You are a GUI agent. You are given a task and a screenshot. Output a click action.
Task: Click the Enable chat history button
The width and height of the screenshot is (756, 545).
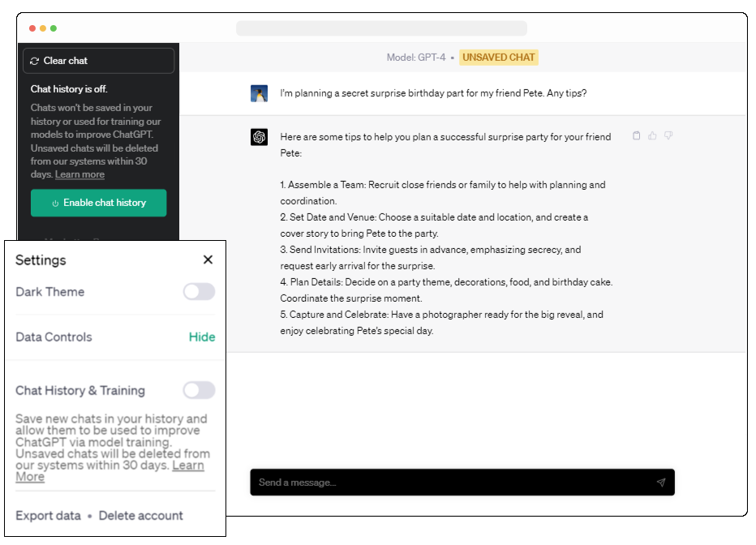pyautogui.click(x=99, y=203)
